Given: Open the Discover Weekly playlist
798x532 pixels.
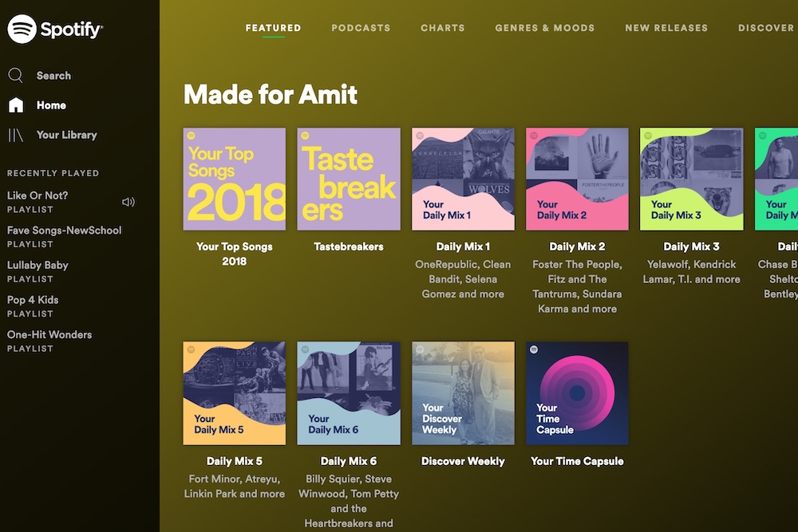Looking at the screenshot, I should pyautogui.click(x=463, y=393).
